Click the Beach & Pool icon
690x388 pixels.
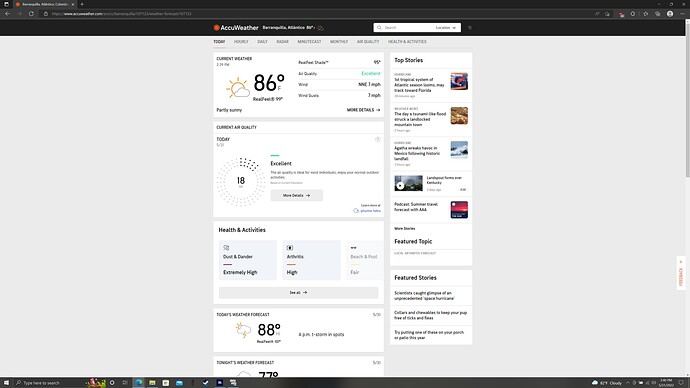(353, 248)
